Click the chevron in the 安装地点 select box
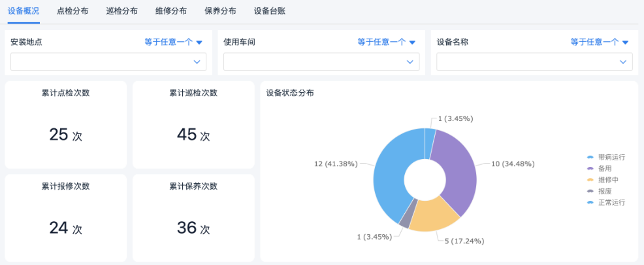The width and height of the screenshot is (644, 265). tap(197, 62)
